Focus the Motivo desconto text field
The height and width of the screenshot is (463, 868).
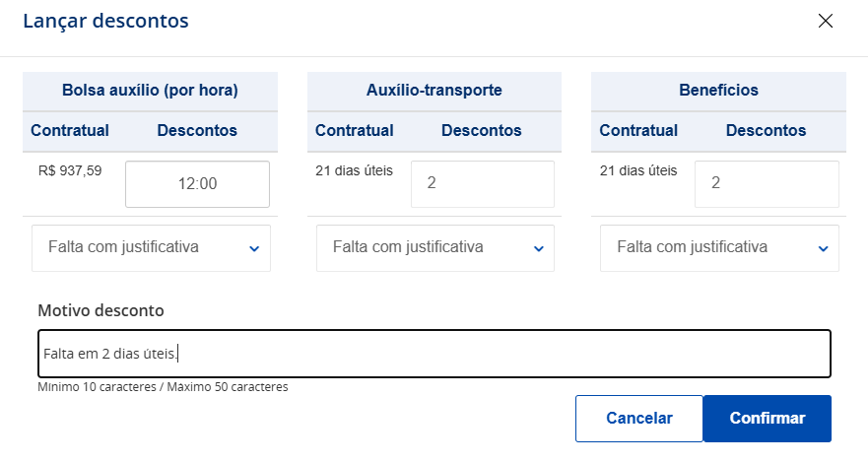click(434, 354)
